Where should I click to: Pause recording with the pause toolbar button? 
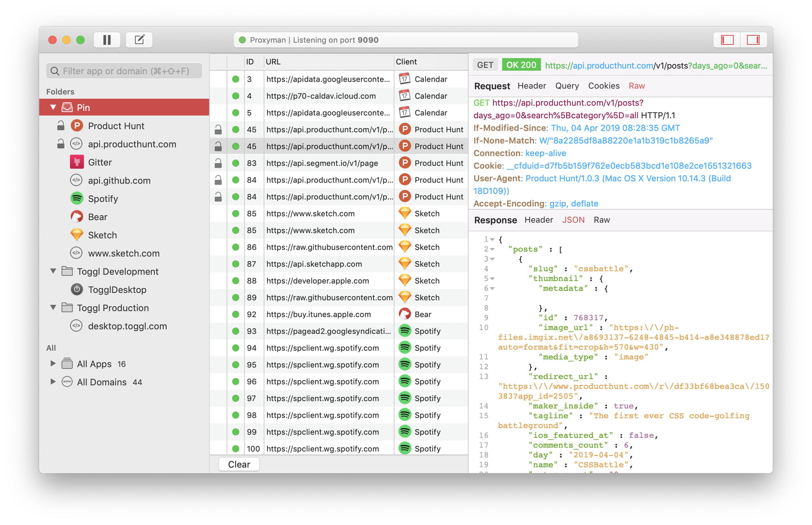point(107,40)
